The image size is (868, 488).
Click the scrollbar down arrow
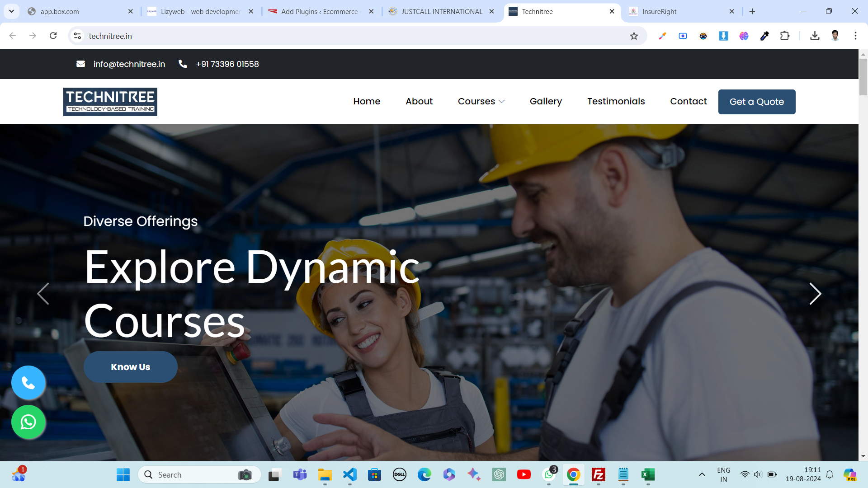click(x=863, y=456)
